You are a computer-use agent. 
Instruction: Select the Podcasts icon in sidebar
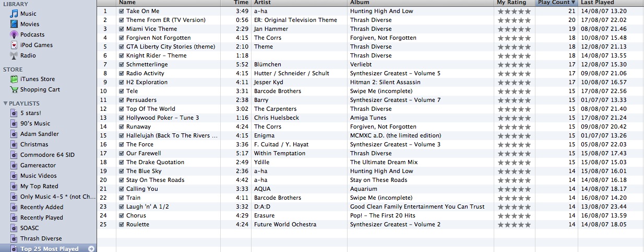14,35
